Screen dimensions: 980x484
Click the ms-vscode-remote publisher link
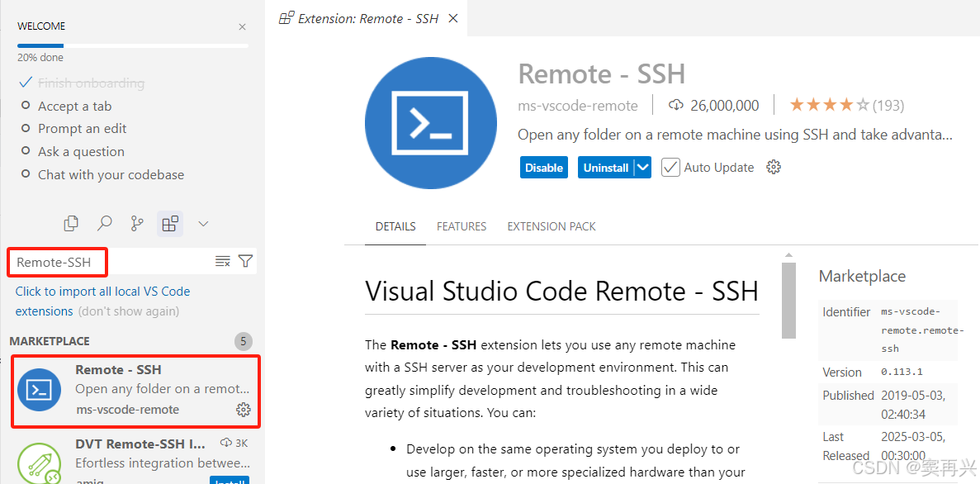[578, 106]
